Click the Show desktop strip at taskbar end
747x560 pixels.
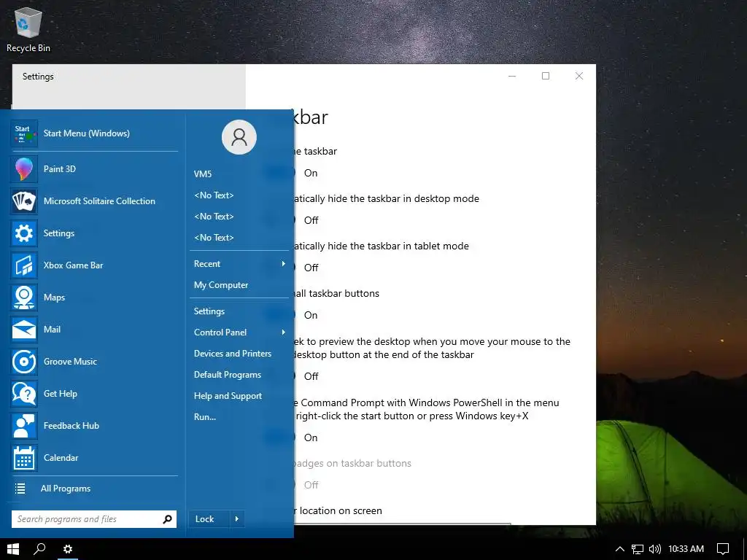pyautogui.click(x=745, y=549)
